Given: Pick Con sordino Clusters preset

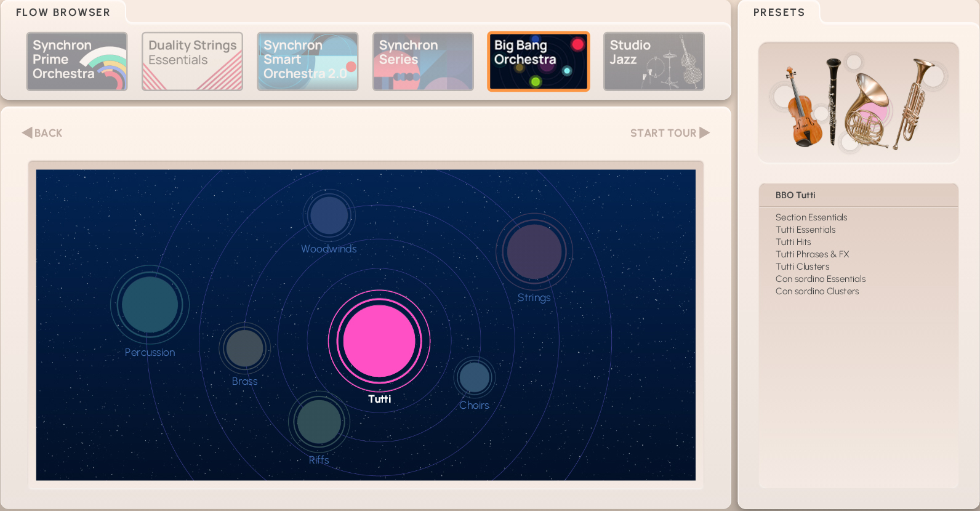Looking at the screenshot, I should [x=817, y=291].
